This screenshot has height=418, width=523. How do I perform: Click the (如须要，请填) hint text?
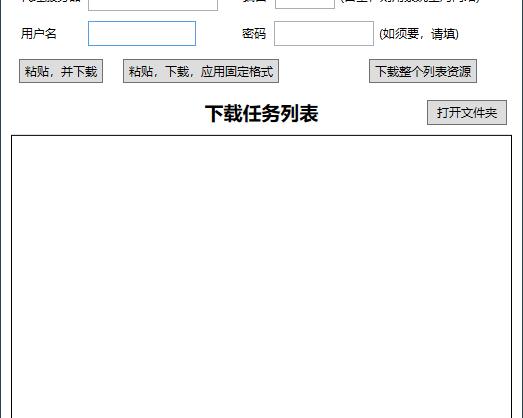coord(419,34)
